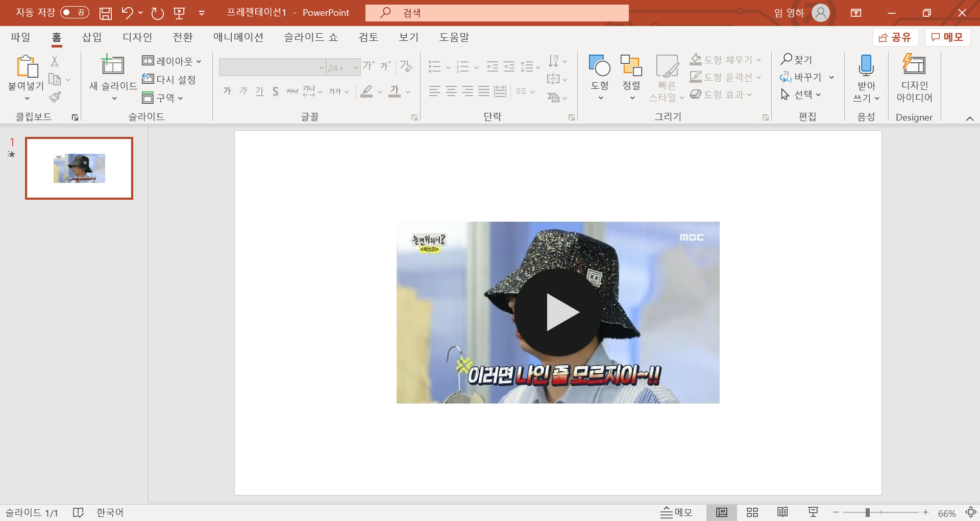This screenshot has height=521, width=980.
Task: Select slide 1 thumbnail
Action: pos(79,168)
